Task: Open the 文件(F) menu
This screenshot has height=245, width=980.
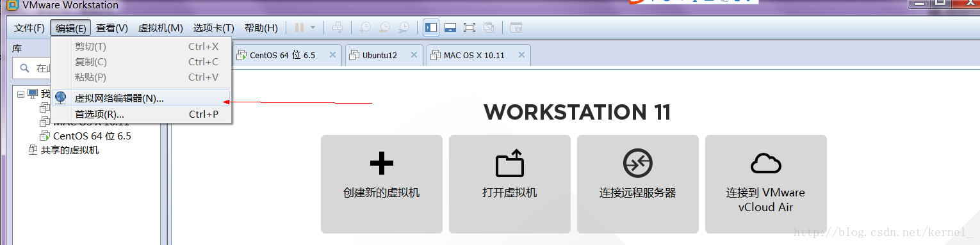Action: pyautogui.click(x=29, y=28)
